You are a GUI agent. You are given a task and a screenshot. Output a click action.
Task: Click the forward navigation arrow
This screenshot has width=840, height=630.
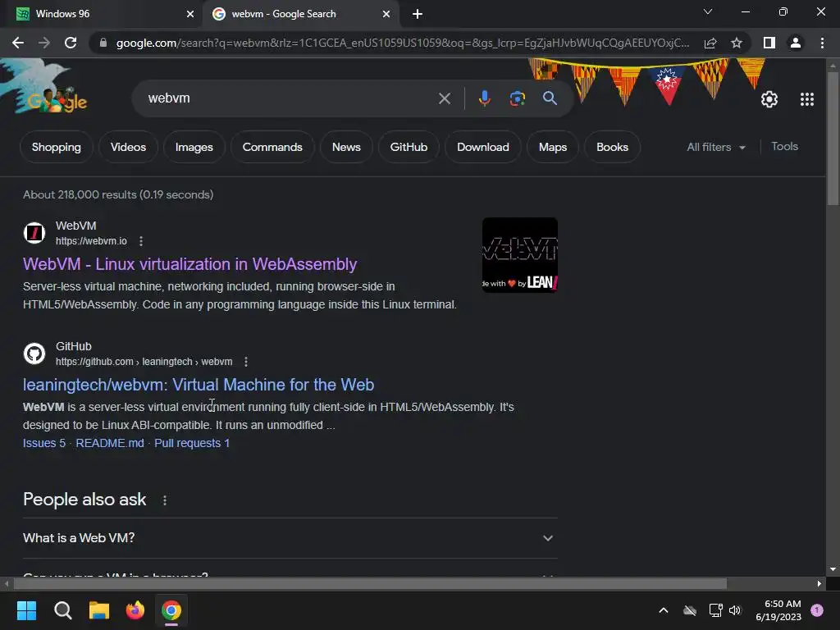pyautogui.click(x=44, y=43)
